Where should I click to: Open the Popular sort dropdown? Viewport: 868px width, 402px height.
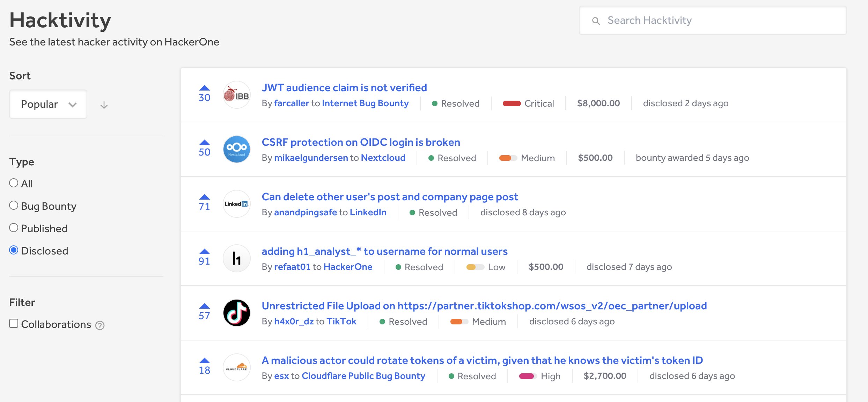point(48,104)
